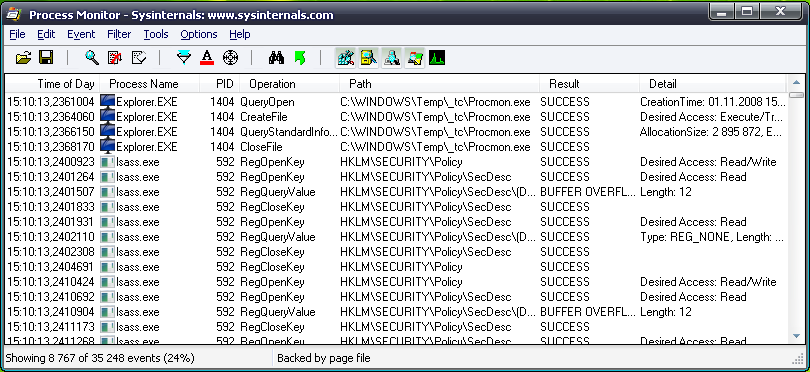This screenshot has height=372, width=810.
Task: Open the Help menu
Action: click(x=240, y=35)
